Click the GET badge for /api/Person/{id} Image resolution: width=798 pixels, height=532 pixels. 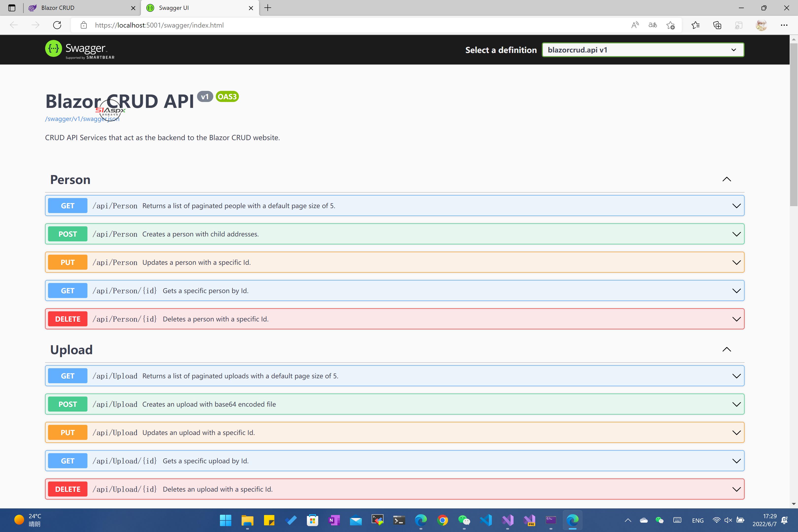point(67,291)
